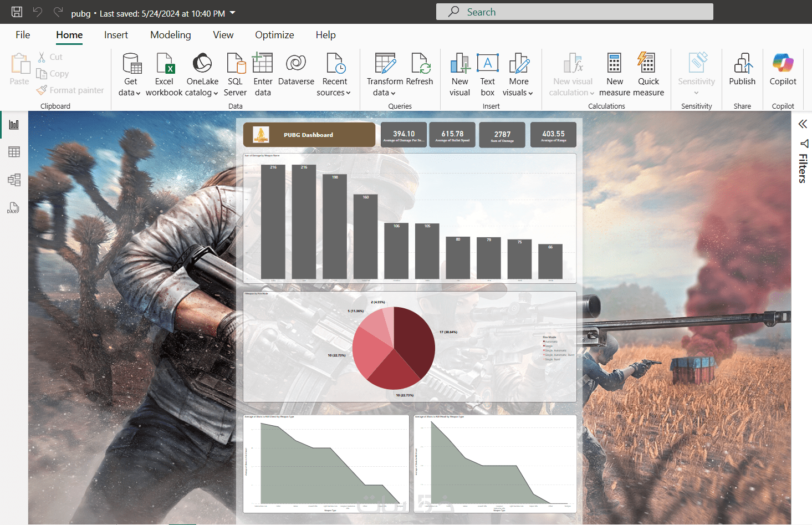Redo the last undone action
This screenshot has height=525, width=812.
[58, 12]
